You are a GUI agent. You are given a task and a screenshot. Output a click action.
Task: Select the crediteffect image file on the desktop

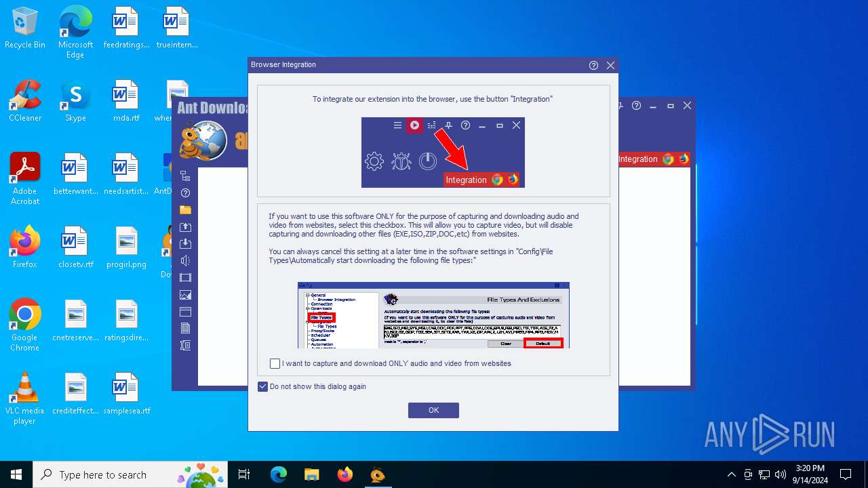click(75, 394)
